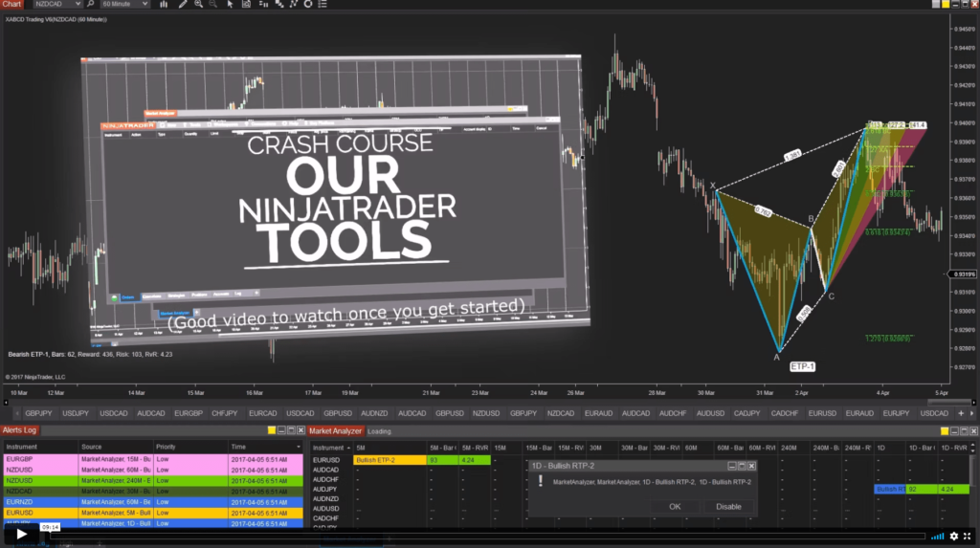Open the NZDCAD instrument dropdown

click(57, 4)
